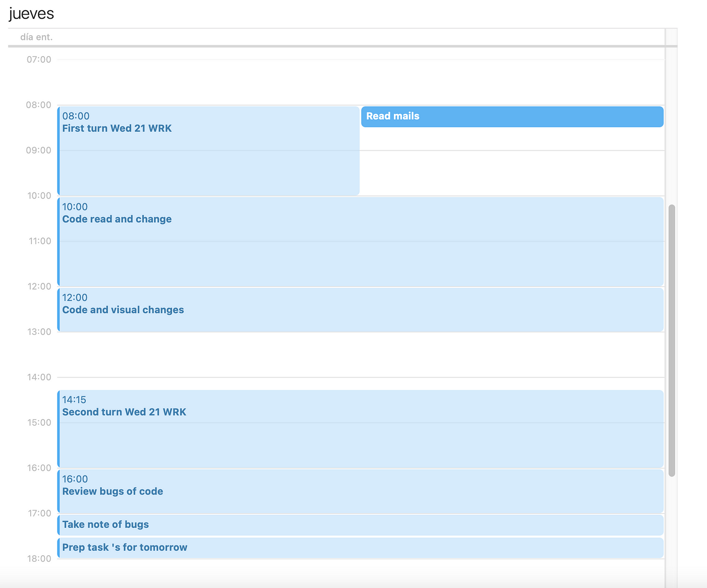Image resolution: width=707 pixels, height=588 pixels.
Task: Open the First turn Wed 21 WRK event
Action: click(x=209, y=151)
